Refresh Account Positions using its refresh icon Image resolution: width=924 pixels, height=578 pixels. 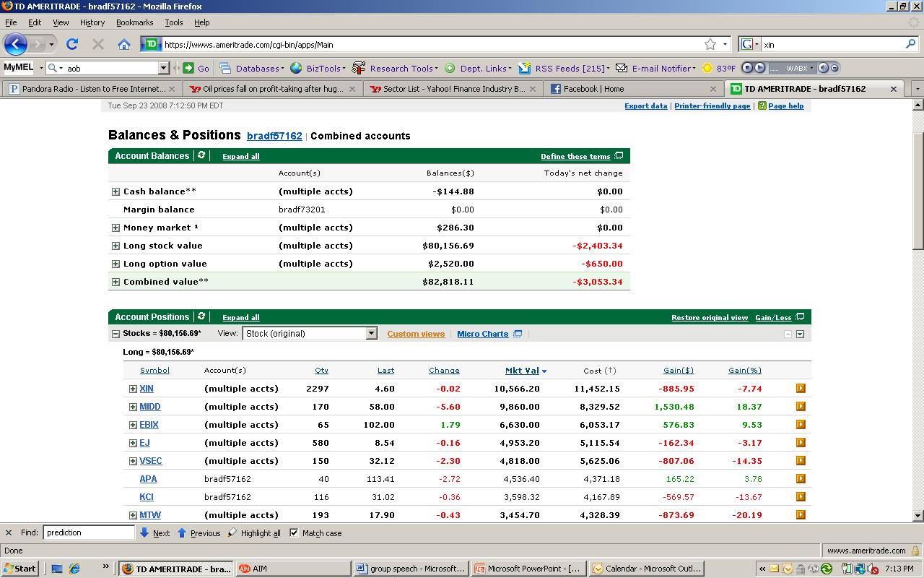[201, 316]
